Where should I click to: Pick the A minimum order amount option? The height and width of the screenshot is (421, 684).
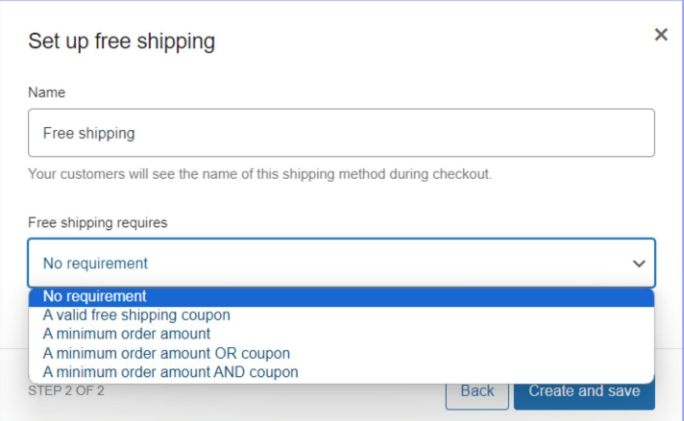[127, 334]
